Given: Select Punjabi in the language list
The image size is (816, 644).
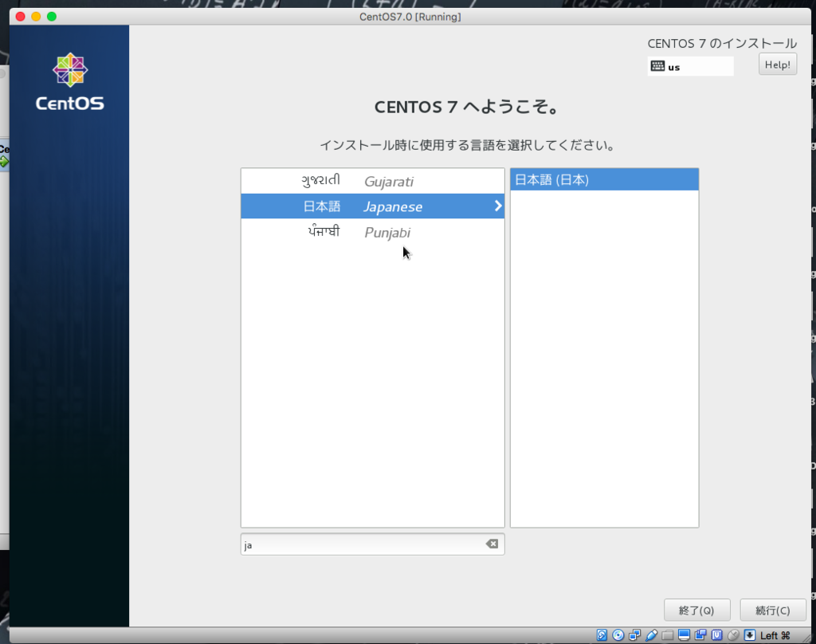Looking at the screenshot, I should click(x=373, y=232).
